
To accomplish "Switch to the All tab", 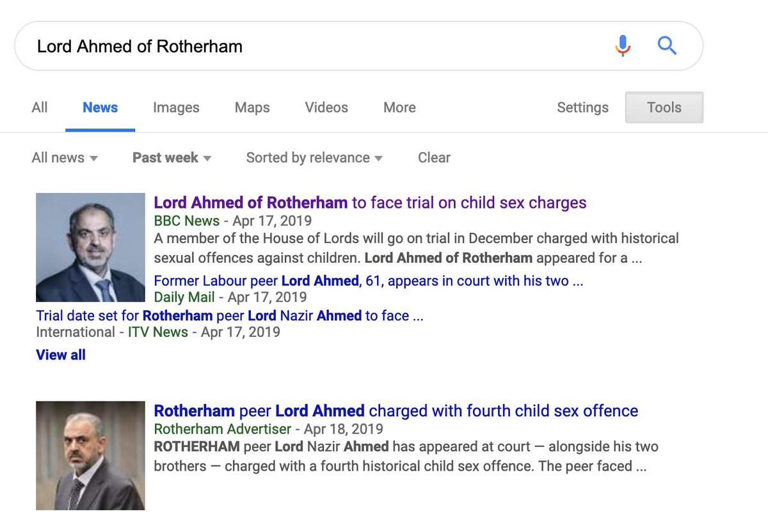I will 40,107.
